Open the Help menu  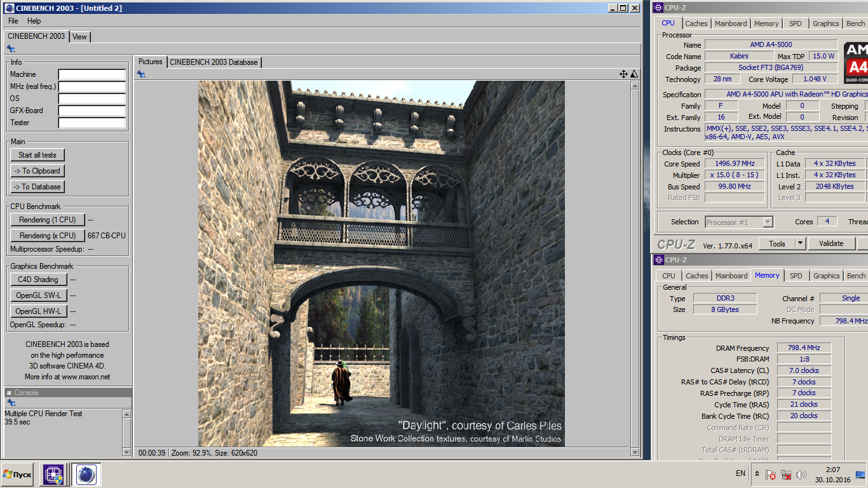34,21
